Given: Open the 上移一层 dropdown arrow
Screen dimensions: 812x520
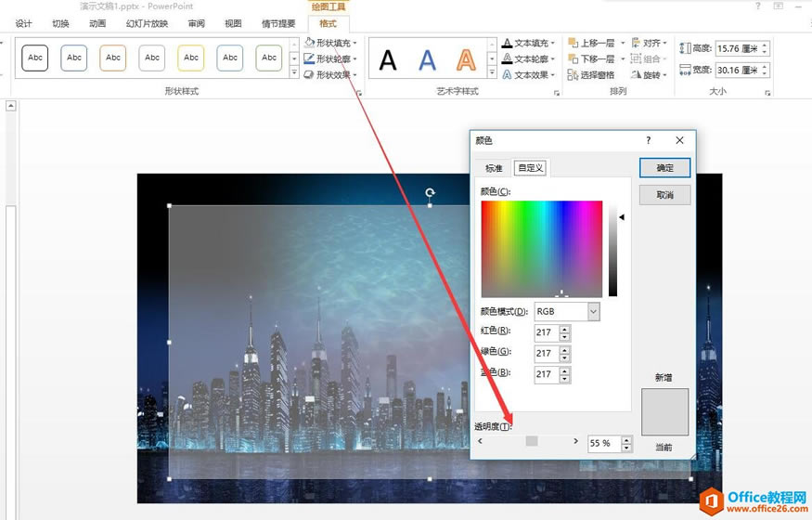Looking at the screenshot, I should click(623, 43).
